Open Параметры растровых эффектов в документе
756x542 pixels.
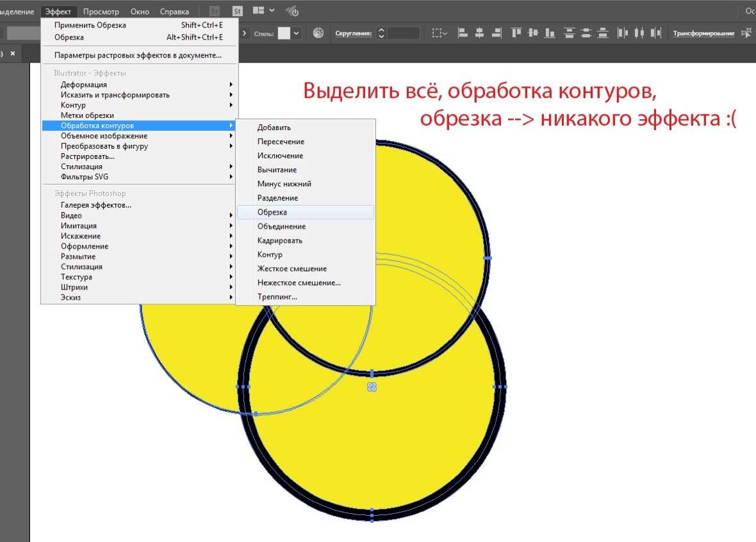click(x=139, y=55)
